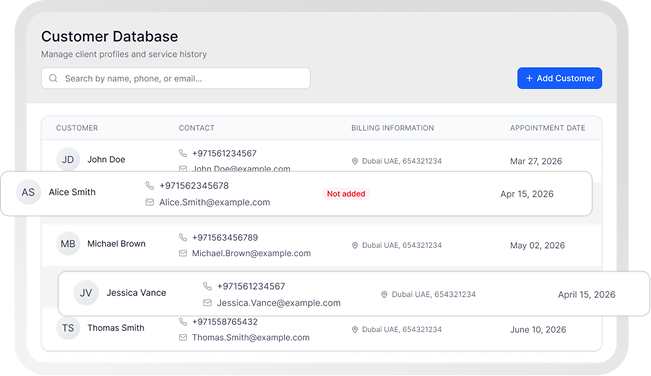
Task: Click email Alice.Smith@example.com
Action: 215,203
